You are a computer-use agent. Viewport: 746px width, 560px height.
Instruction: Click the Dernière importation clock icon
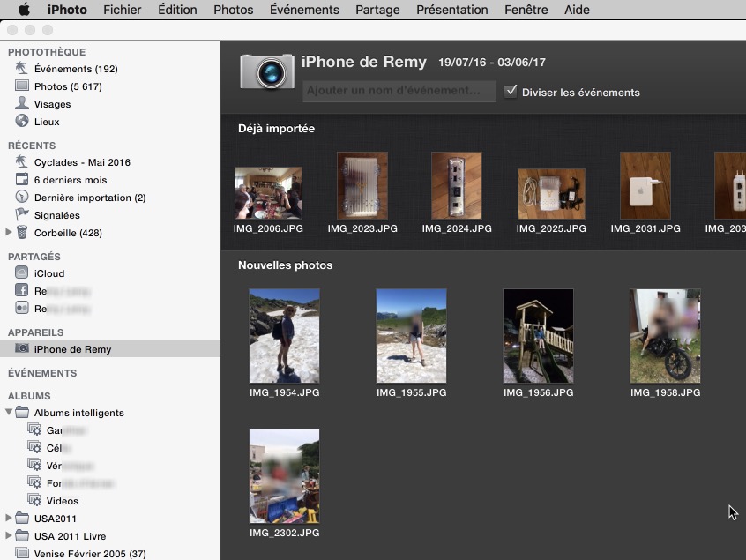pyautogui.click(x=21, y=197)
